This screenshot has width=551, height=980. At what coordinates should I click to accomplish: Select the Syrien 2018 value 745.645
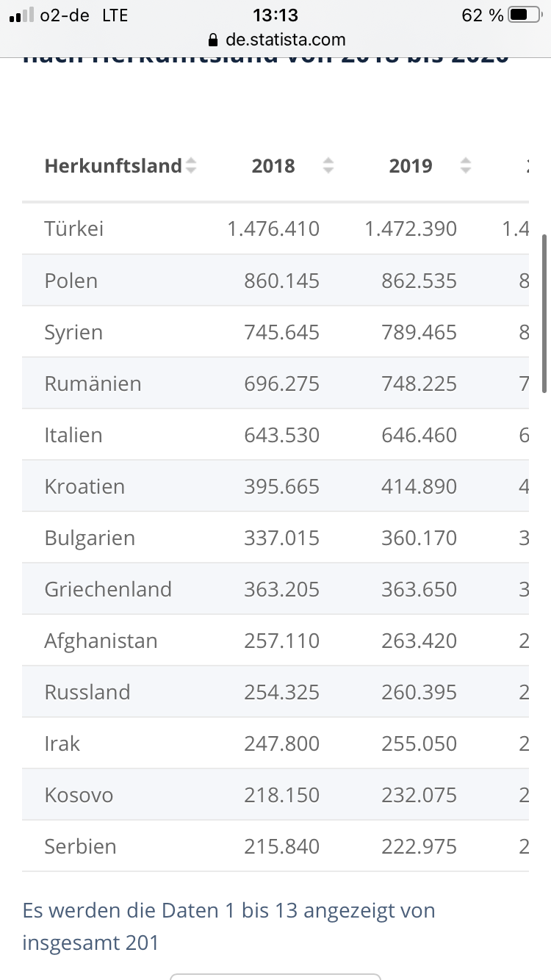click(282, 332)
